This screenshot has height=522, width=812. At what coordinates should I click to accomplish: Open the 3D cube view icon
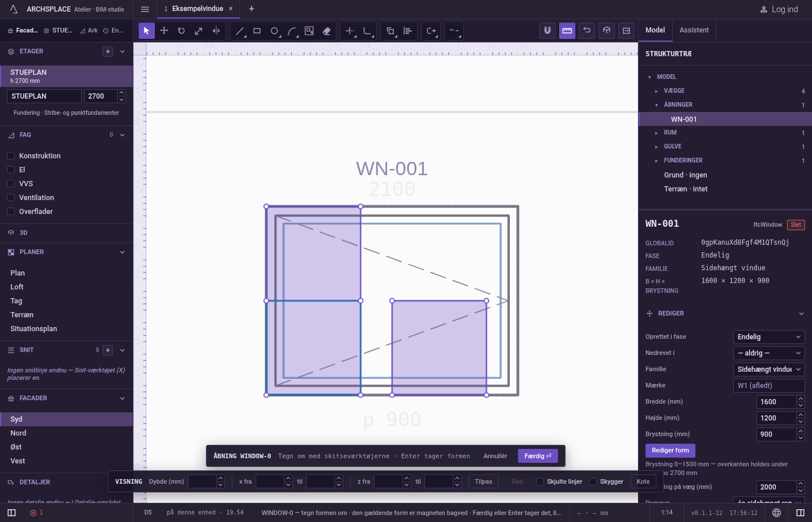tap(607, 31)
